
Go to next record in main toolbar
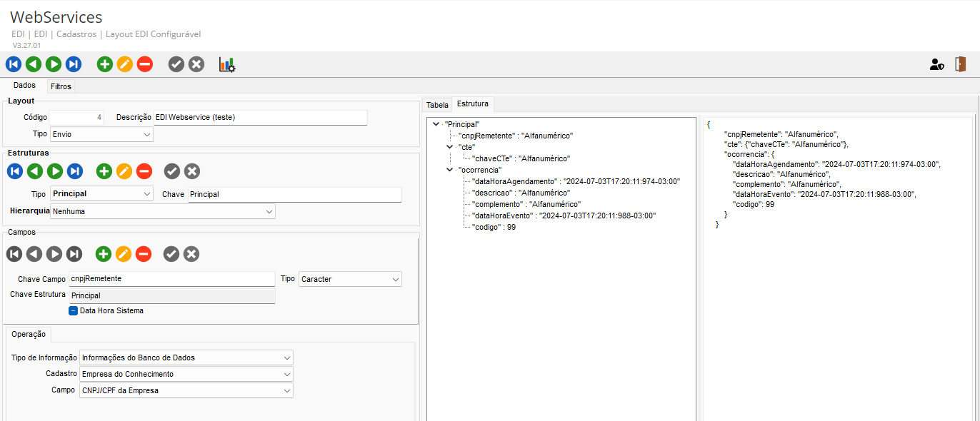tap(54, 64)
